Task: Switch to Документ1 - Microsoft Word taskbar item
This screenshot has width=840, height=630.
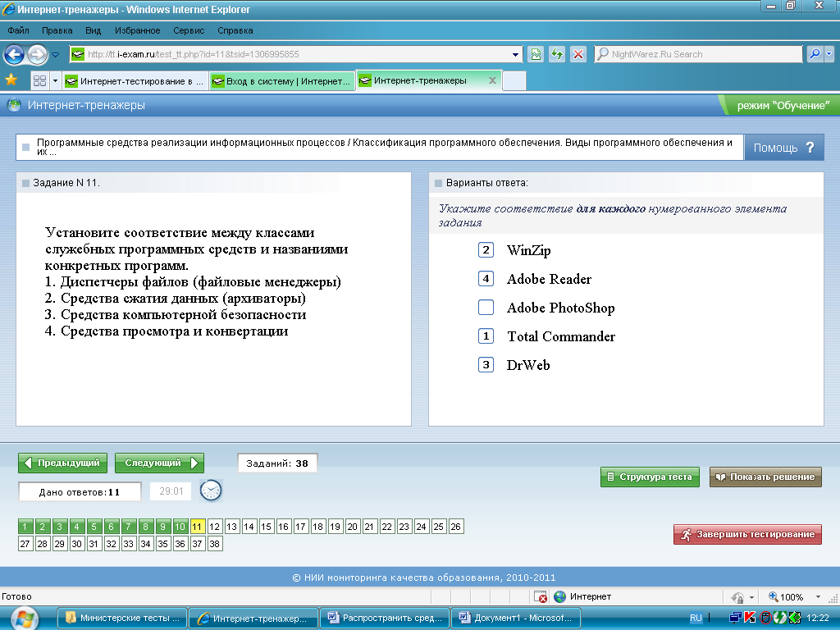Action: [x=516, y=618]
